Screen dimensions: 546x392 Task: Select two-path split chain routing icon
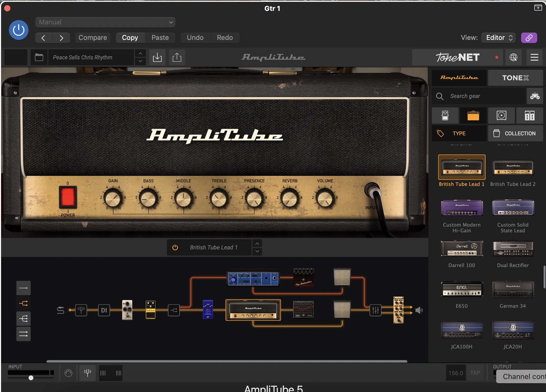(23, 303)
